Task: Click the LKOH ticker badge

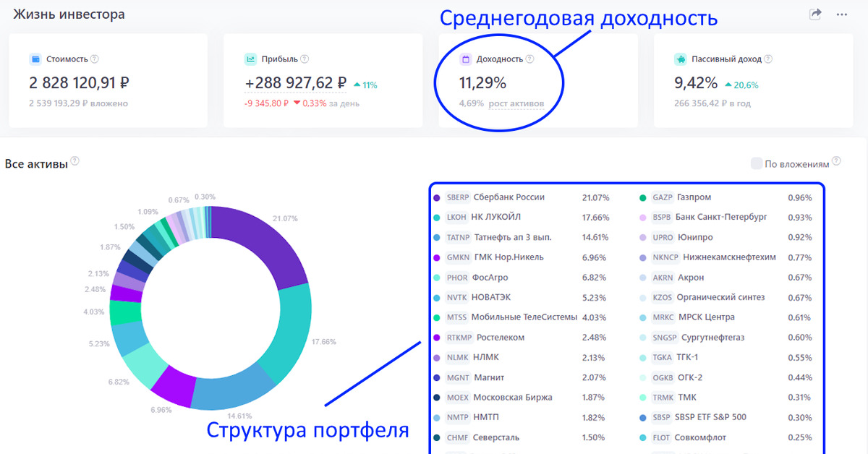Action: (456, 217)
